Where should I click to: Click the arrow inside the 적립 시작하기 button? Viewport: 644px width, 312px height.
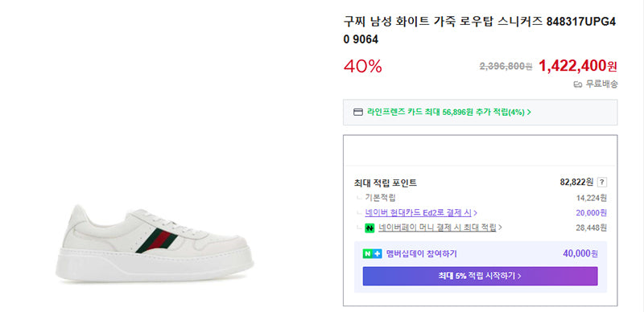click(x=519, y=276)
